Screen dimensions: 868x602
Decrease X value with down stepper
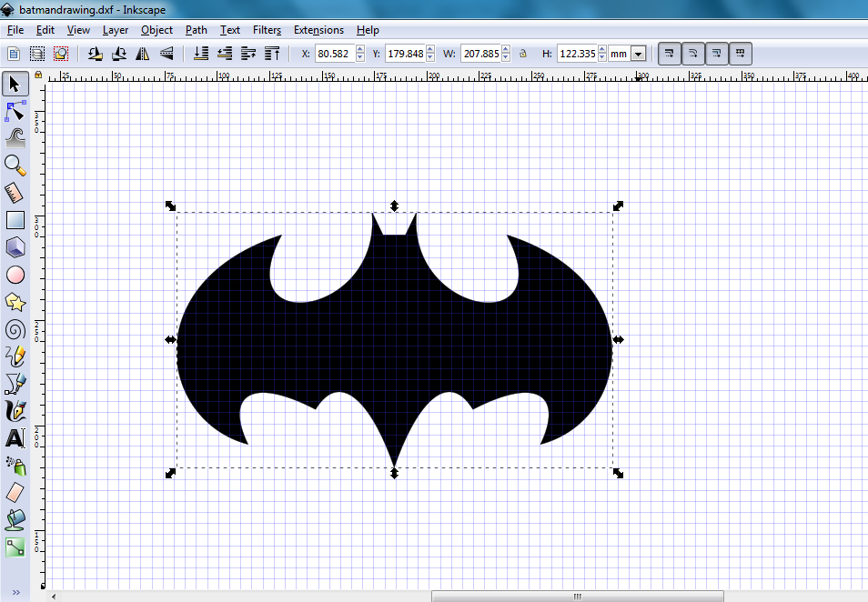click(x=360, y=57)
